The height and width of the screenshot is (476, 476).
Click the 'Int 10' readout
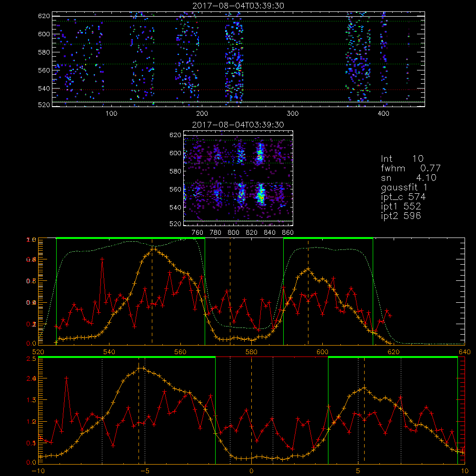click(402, 159)
